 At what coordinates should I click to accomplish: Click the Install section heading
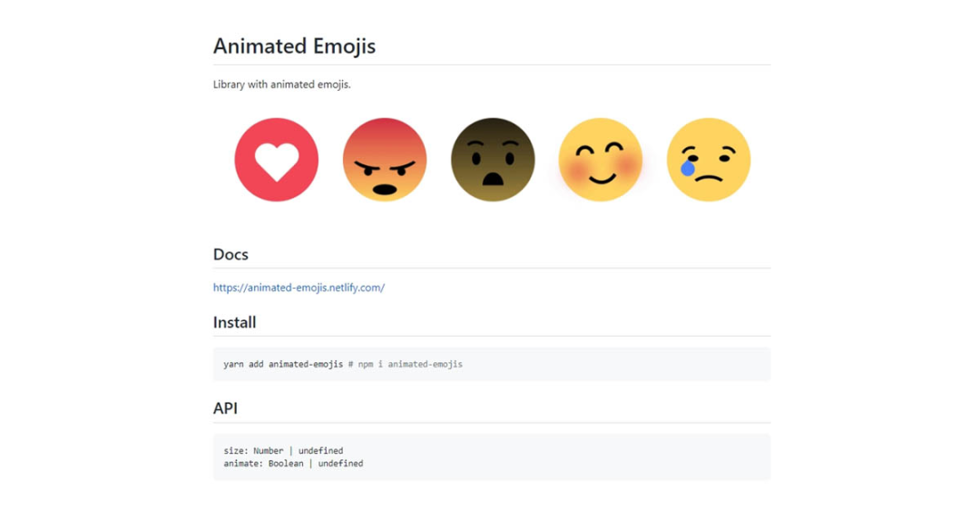click(234, 323)
